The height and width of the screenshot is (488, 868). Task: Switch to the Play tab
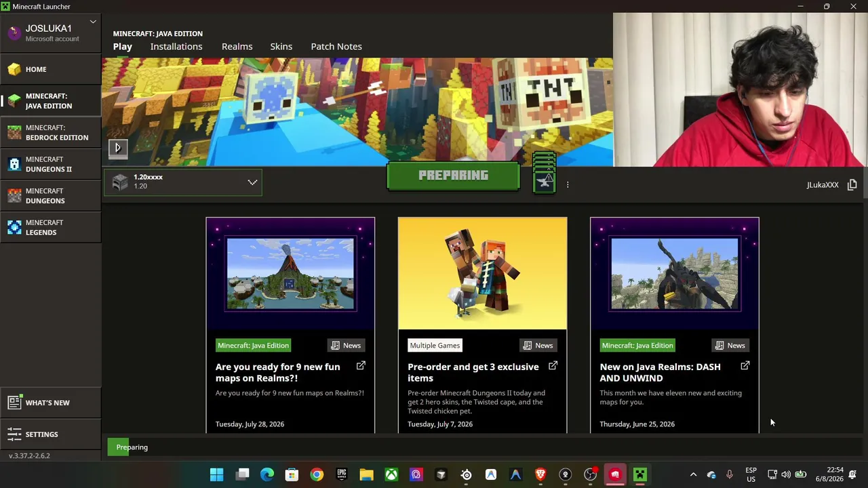(x=123, y=47)
